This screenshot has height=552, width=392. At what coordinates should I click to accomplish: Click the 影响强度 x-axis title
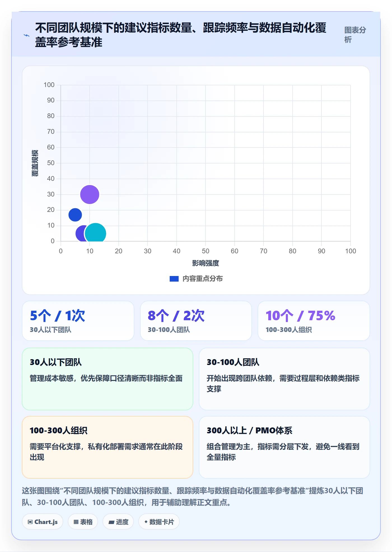point(206,263)
